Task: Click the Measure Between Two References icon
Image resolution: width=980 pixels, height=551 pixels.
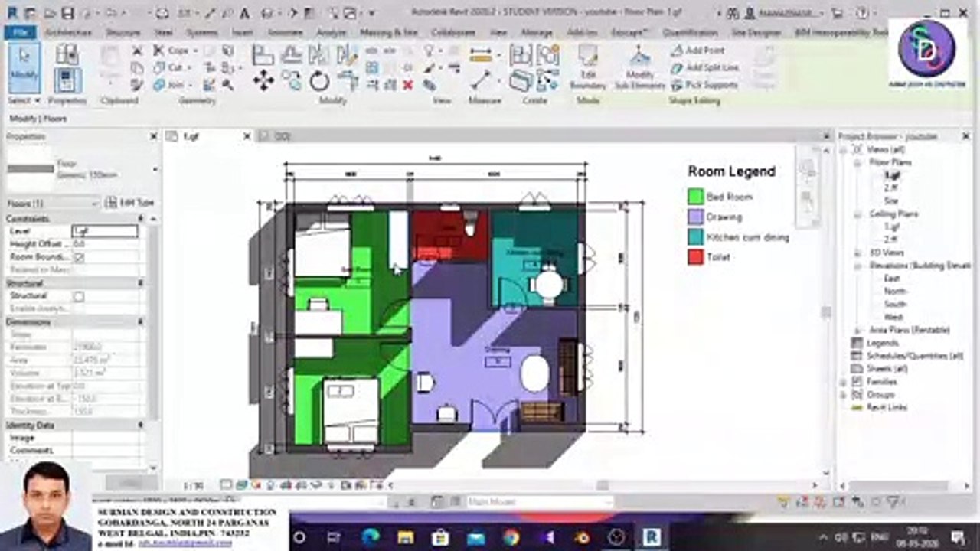Action: pos(481,80)
